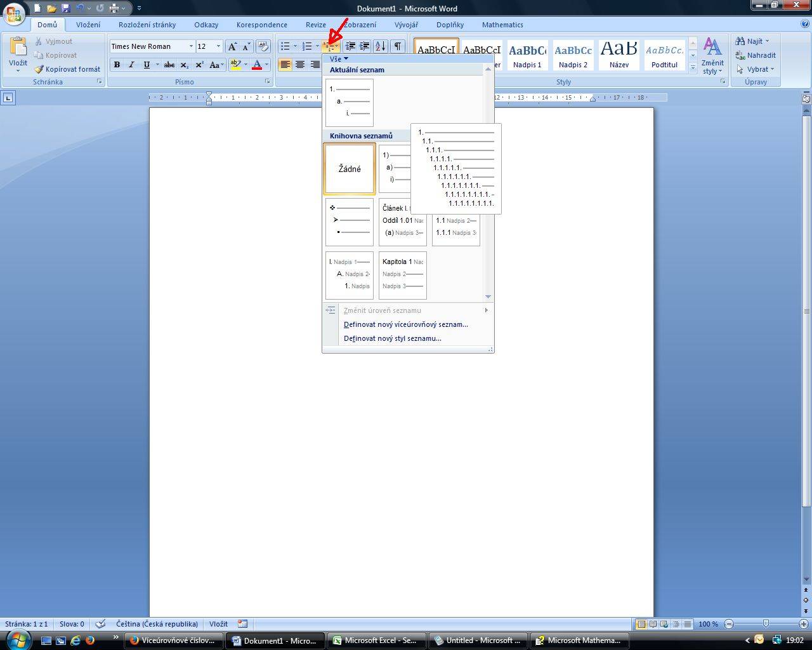Select the bullet symbols list thumbnail

(x=350, y=222)
